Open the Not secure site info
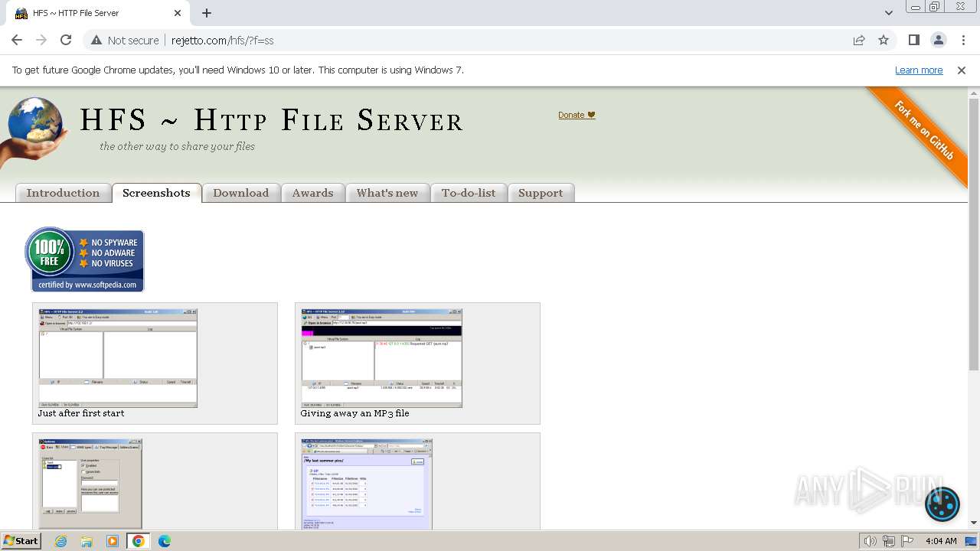The height and width of the screenshot is (551, 980). coord(125,40)
